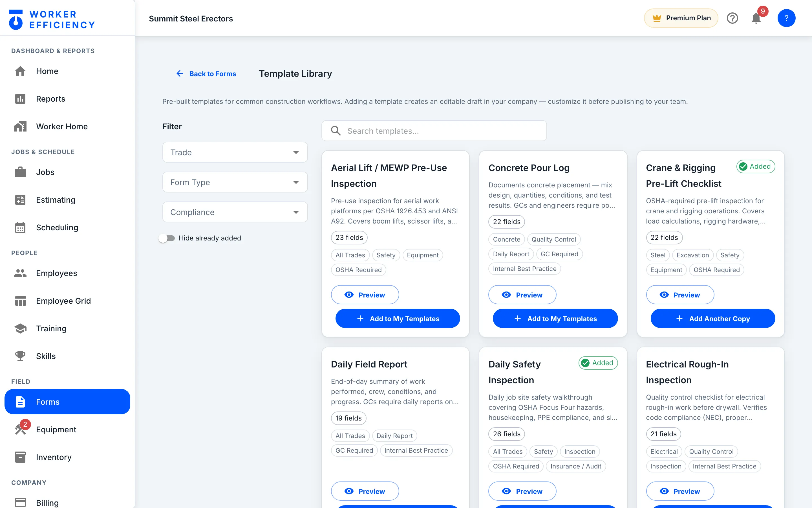Preview the Electrical Rough-In Inspection template

point(680,491)
